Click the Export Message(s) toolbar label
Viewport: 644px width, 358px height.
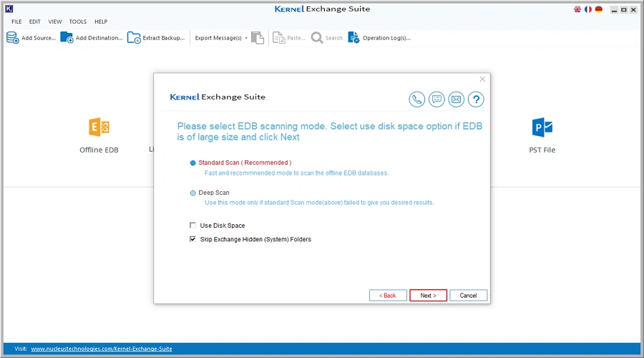click(218, 38)
